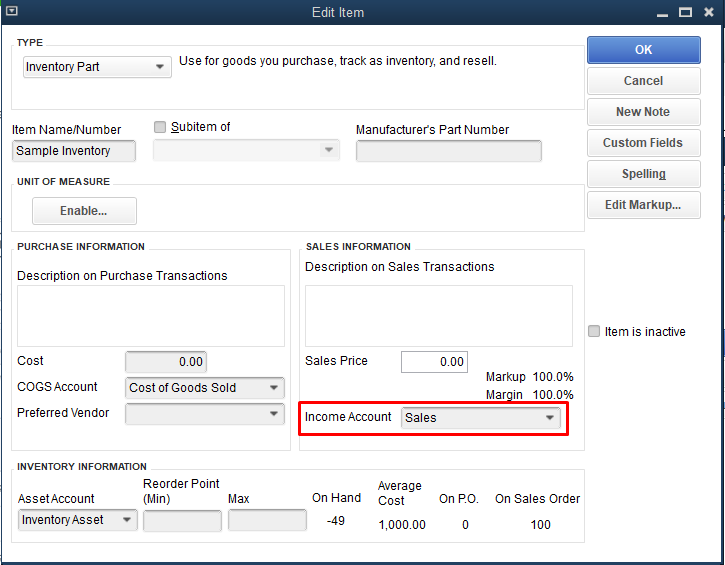The image size is (725, 565).
Task: Open Custom Fields
Action: [x=643, y=143]
